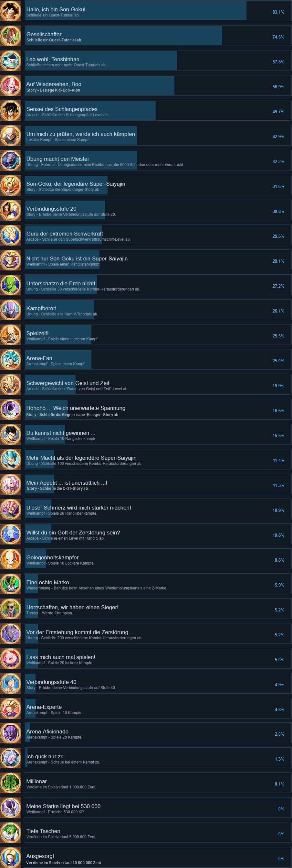Click the icon next to Herrschaften, wir haben einen Sieger!
292x868 pixels.
10,610
